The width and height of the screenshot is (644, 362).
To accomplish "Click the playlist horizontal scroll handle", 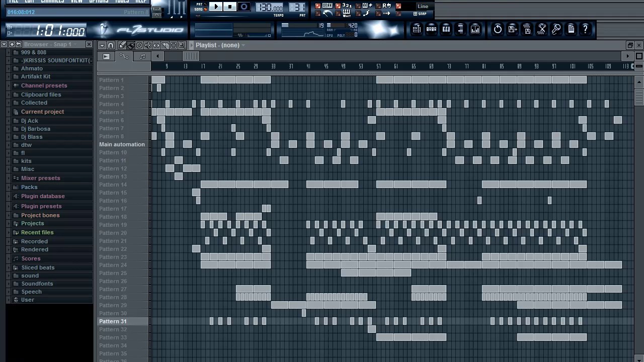I will pyautogui.click(x=191, y=56).
